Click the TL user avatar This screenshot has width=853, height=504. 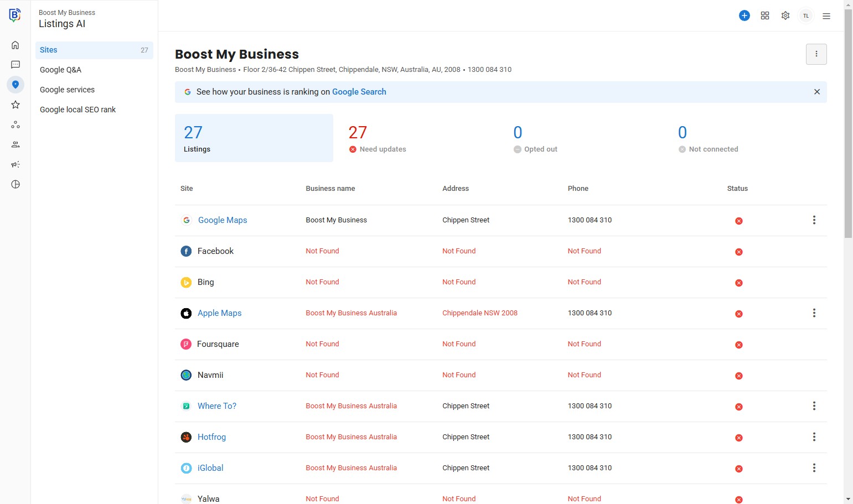pos(806,15)
